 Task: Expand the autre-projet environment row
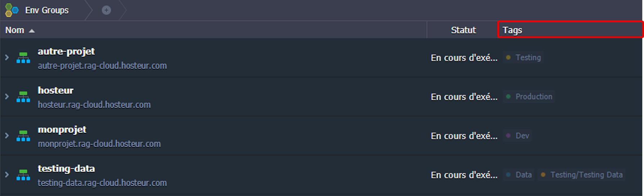coord(7,58)
